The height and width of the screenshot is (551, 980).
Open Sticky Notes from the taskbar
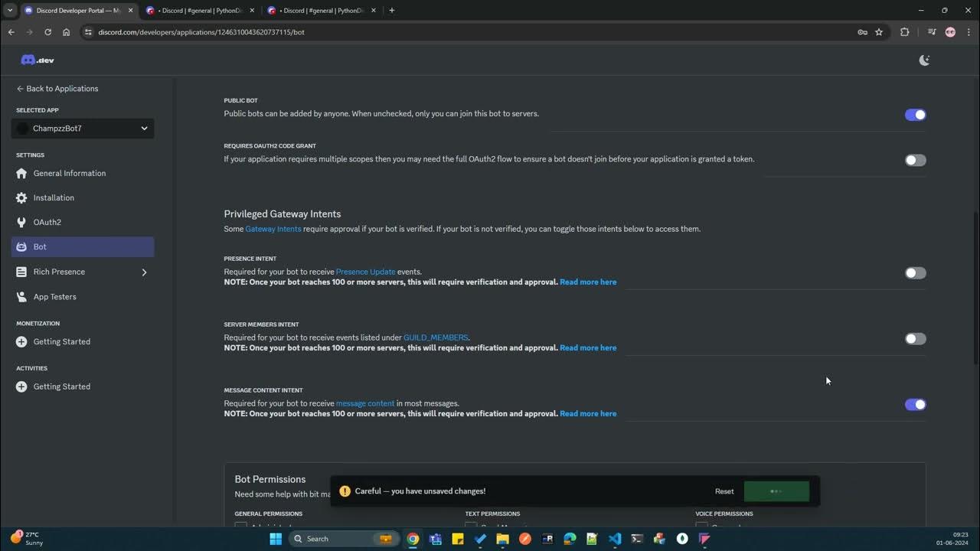tap(458, 539)
